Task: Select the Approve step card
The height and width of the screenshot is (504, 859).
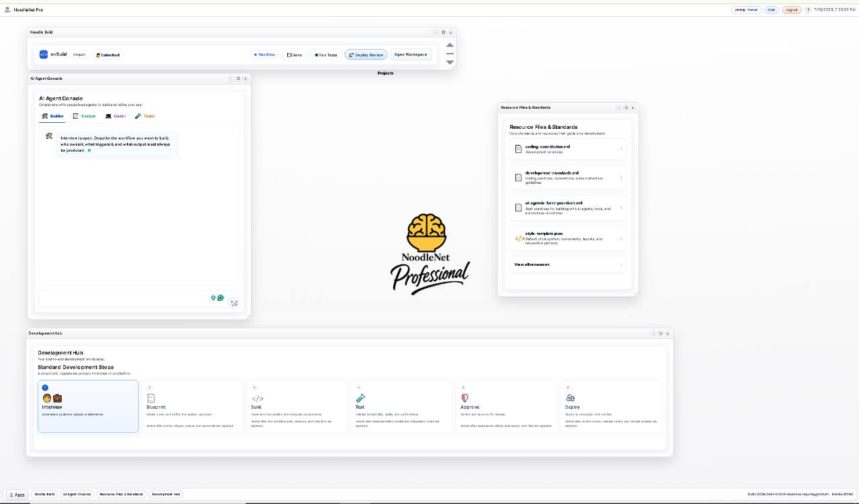Action: (x=507, y=406)
